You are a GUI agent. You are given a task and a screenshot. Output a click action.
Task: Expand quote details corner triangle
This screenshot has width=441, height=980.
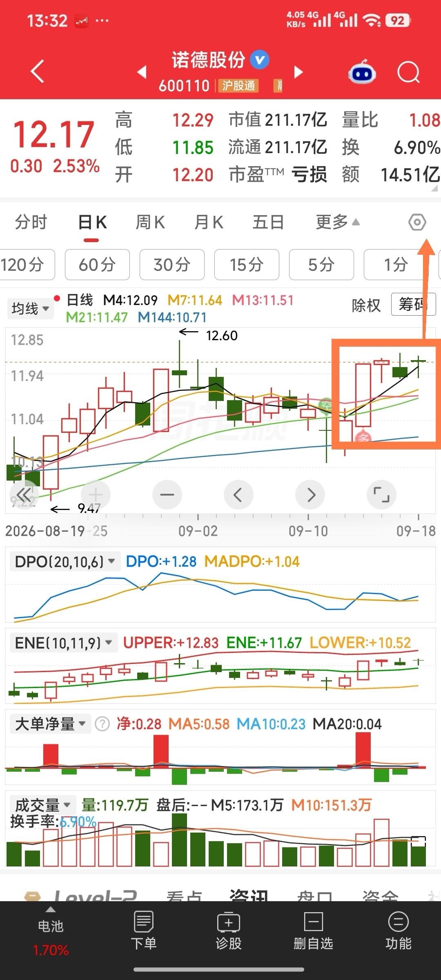click(435, 189)
